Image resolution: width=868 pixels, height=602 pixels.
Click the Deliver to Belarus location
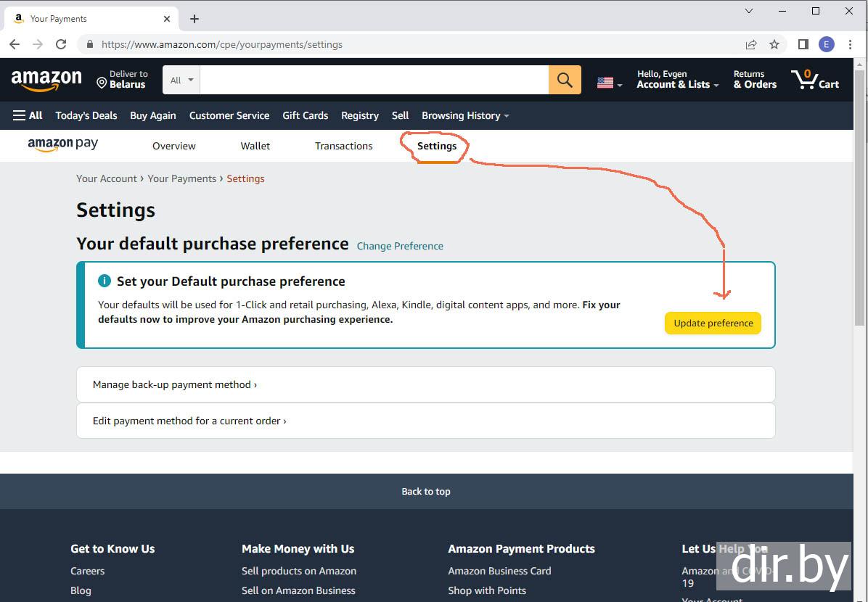tap(122, 79)
